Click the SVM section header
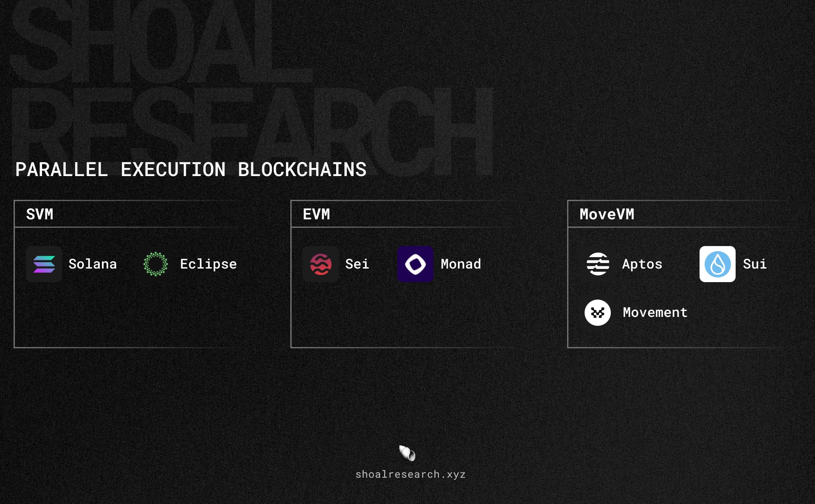815x504 pixels. coord(39,214)
